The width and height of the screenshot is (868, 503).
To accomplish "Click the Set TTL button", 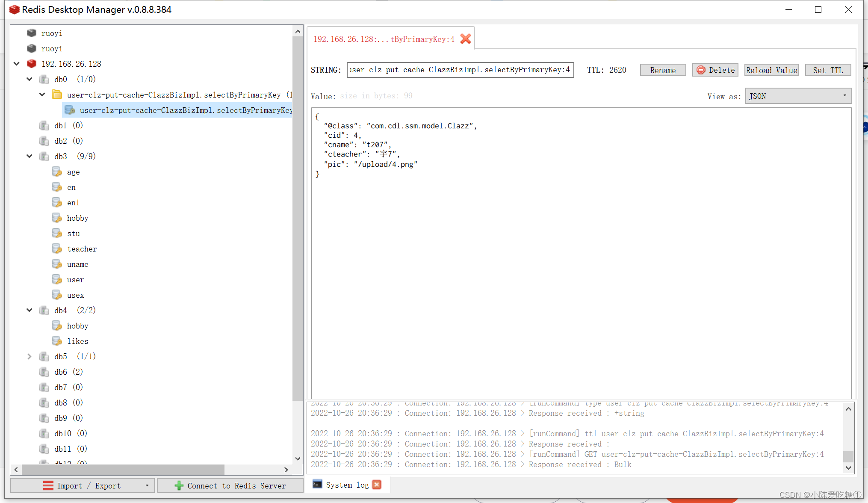I will pyautogui.click(x=828, y=70).
